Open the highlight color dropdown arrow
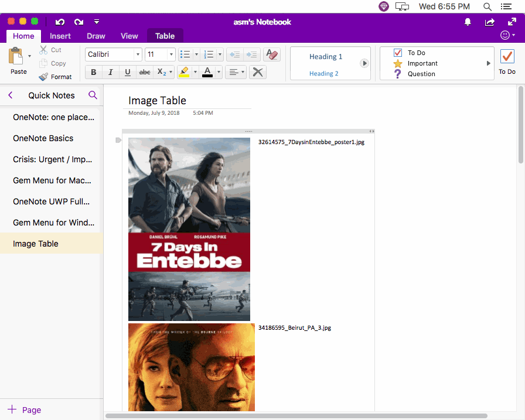 click(x=195, y=72)
